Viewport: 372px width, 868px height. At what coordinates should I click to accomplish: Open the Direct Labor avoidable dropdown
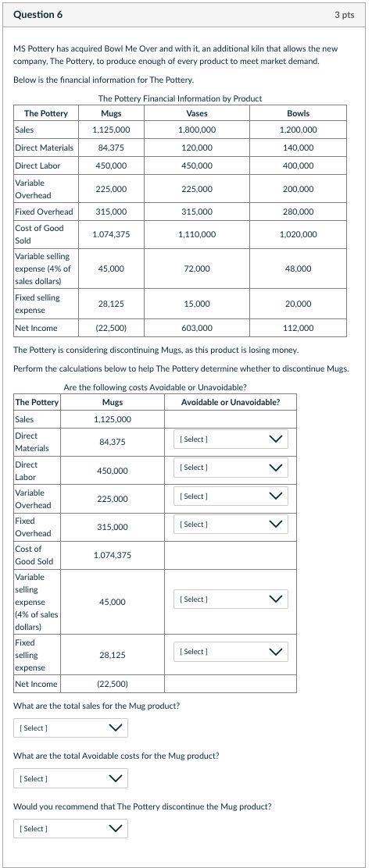[231, 468]
